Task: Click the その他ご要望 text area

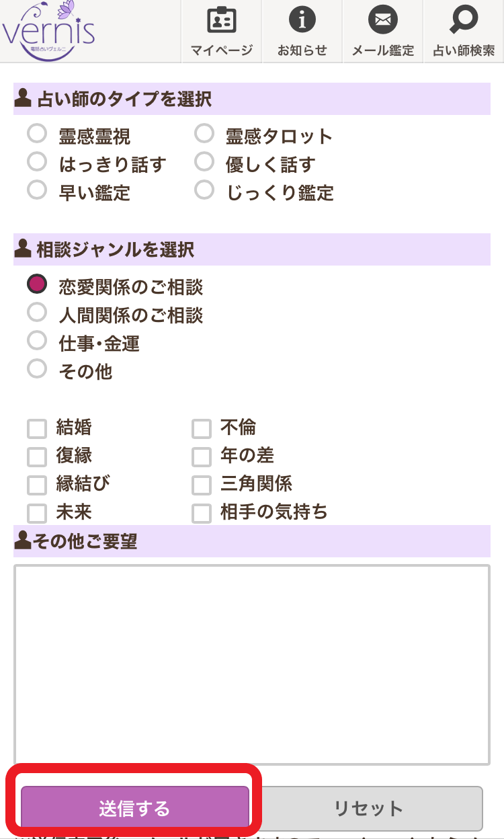Action: pyautogui.click(x=252, y=664)
